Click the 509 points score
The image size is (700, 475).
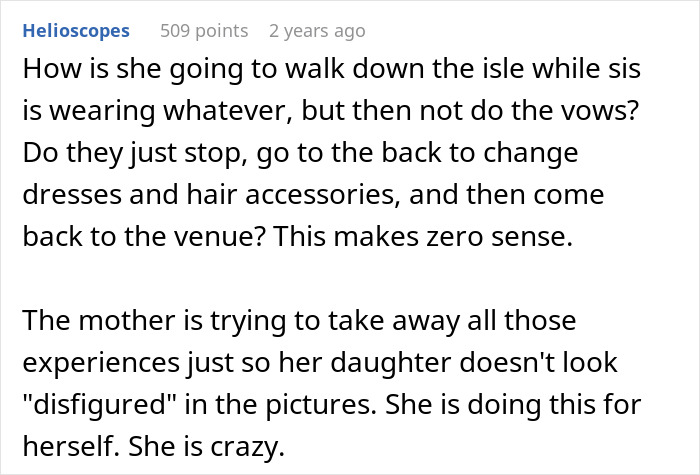204,31
